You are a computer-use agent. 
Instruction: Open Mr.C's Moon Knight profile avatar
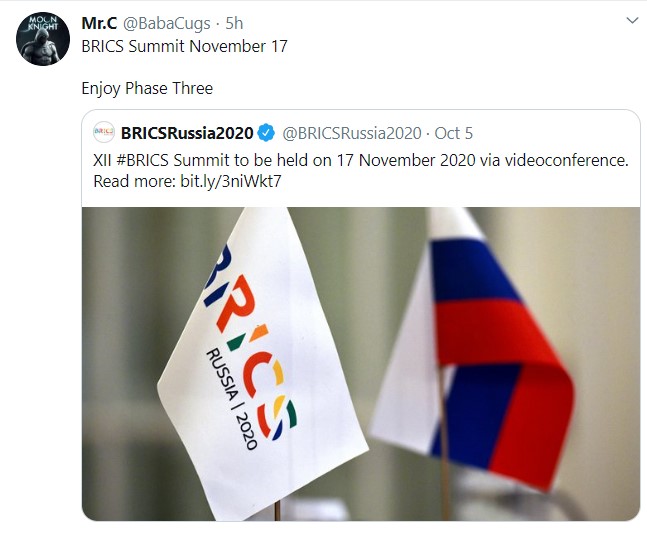coord(42,40)
